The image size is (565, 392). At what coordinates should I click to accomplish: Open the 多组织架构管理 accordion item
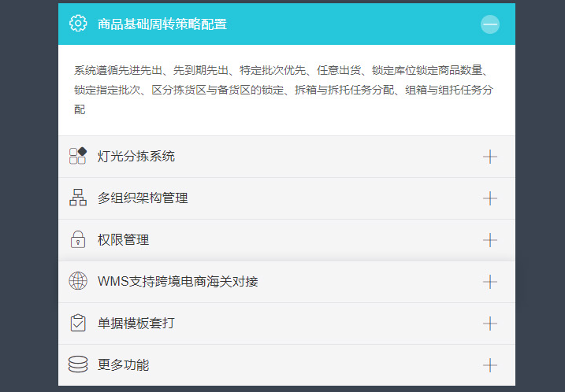(x=287, y=198)
